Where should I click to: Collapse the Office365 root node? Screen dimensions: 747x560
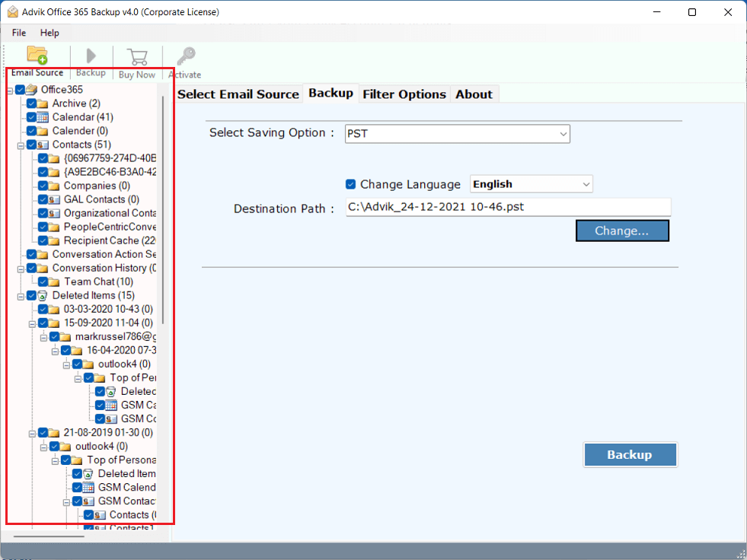pyautogui.click(x=10, y=91)
